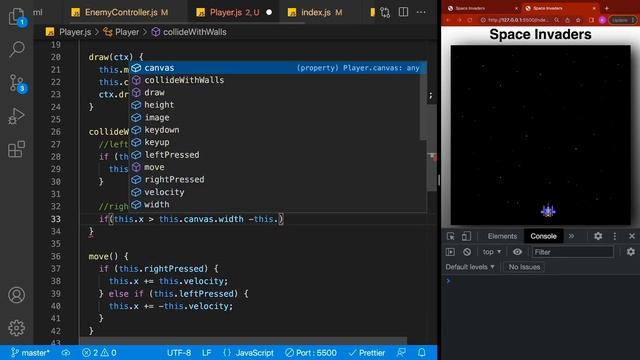Open the VS Code Explorer view
The height and width of the screenshot is (360, 640).
click(x=16, y=16)
